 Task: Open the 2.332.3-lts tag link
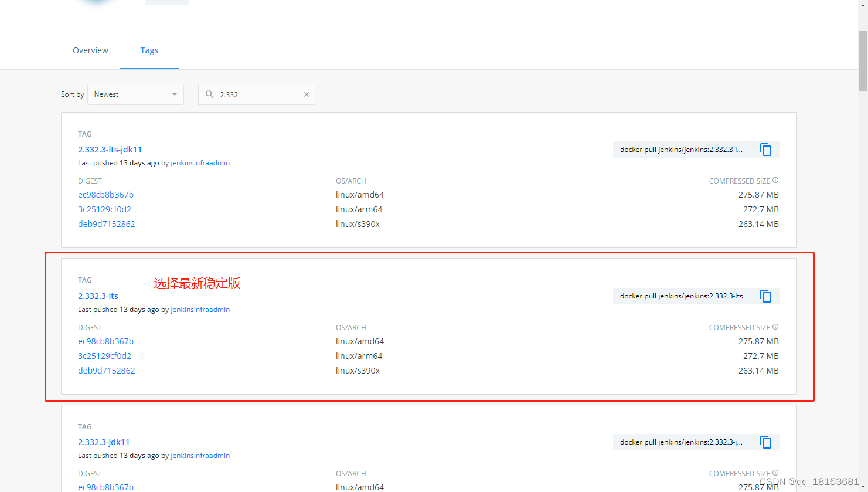[98, 296]
